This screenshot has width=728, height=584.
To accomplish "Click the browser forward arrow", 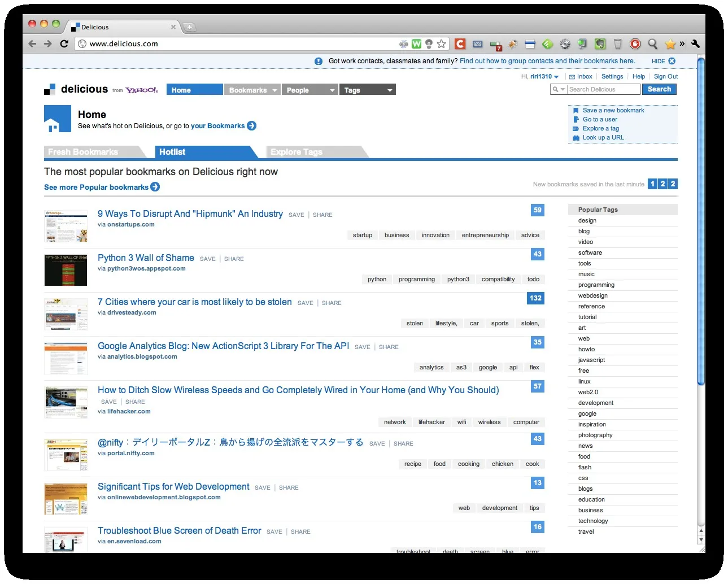I will coord(48,43).
